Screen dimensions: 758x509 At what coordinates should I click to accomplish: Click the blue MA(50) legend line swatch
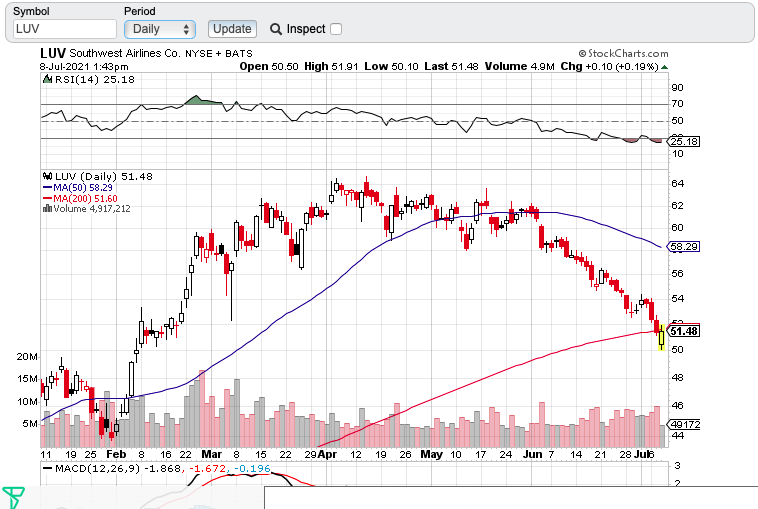click(46, 187)
